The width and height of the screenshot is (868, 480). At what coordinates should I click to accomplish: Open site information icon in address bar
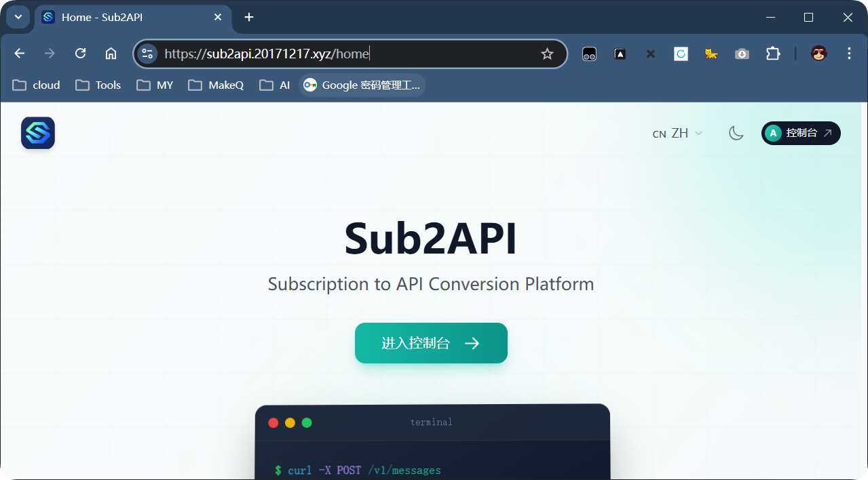(x=147, y=54)
